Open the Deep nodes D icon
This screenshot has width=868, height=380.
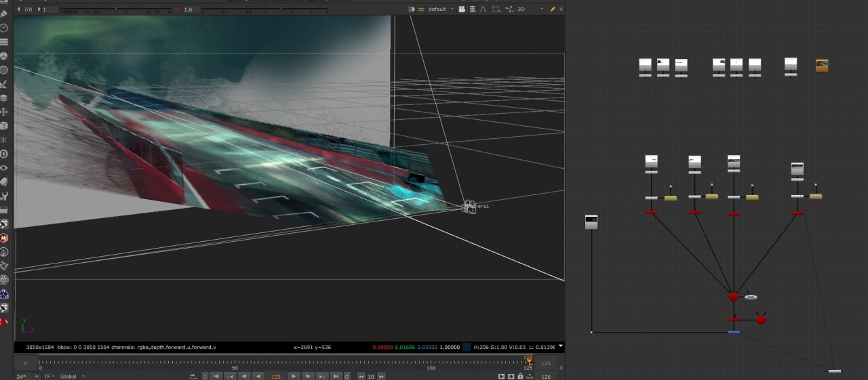pyautogui.click(x=4, y=154)
